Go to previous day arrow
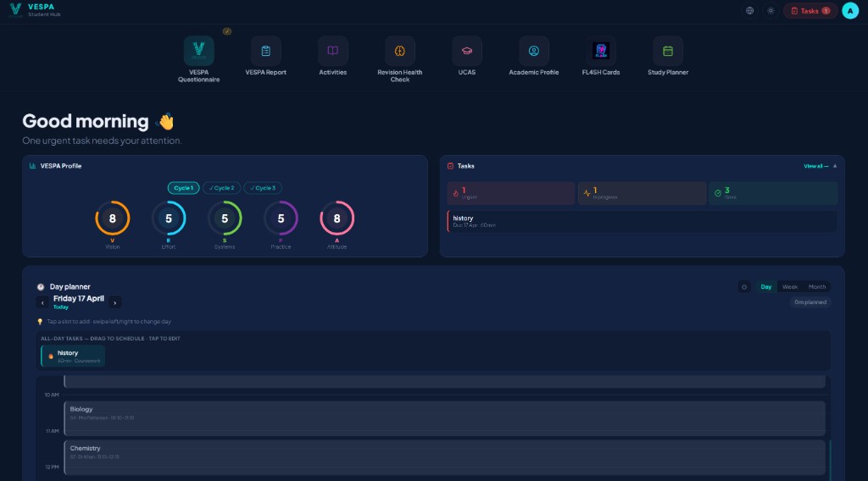Viewport: 868px width, 481px height. (x=42, y=303)
